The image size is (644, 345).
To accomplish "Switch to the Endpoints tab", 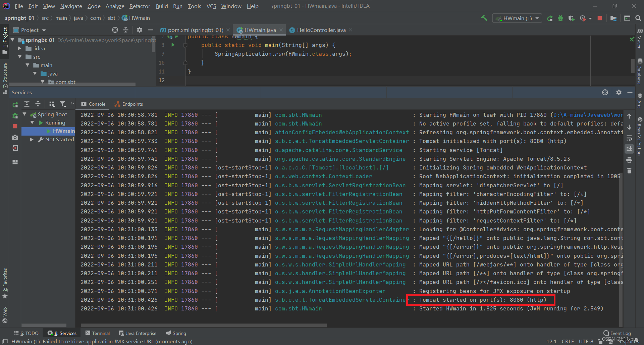I will click(x=129, y=104).
